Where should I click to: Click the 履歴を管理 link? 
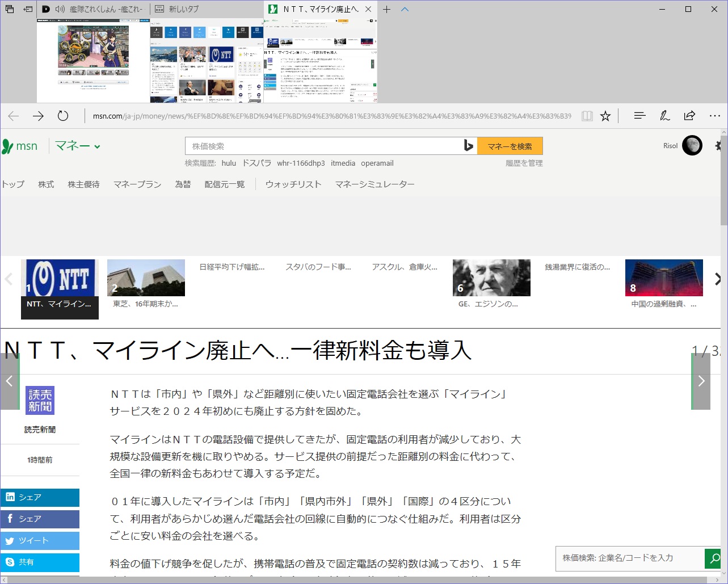[524, 163]
